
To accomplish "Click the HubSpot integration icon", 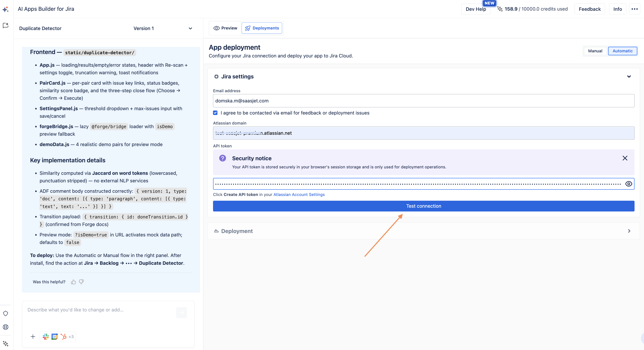I will 64,337.
